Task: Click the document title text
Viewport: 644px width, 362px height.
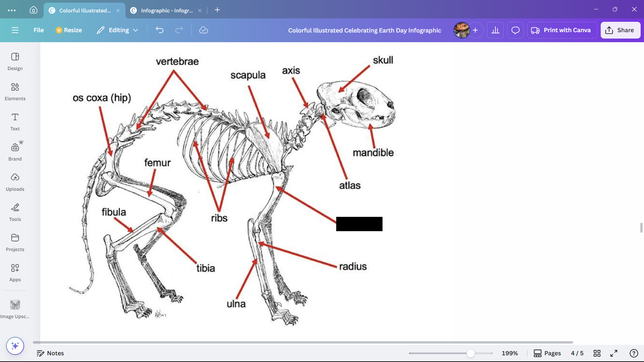Action: point(365,31)
